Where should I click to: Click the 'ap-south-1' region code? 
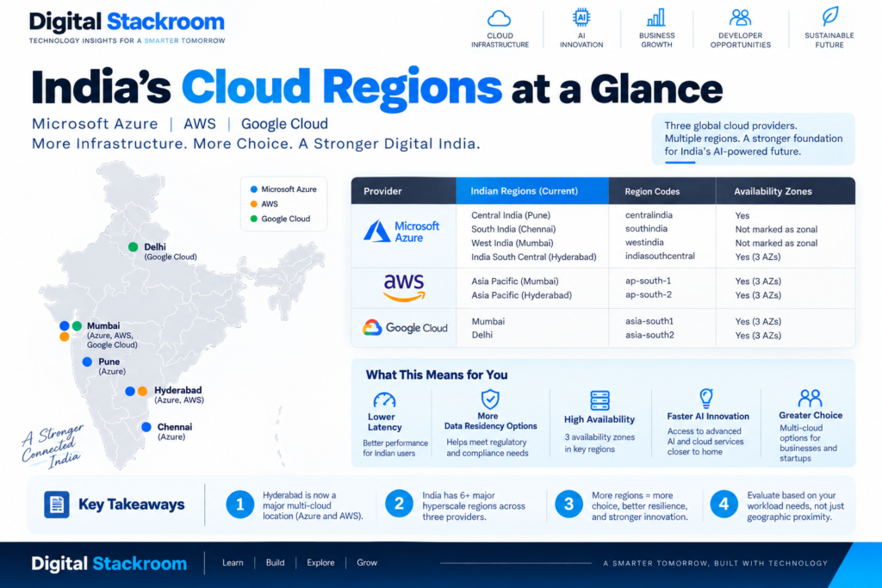click(x=648, y=281)
